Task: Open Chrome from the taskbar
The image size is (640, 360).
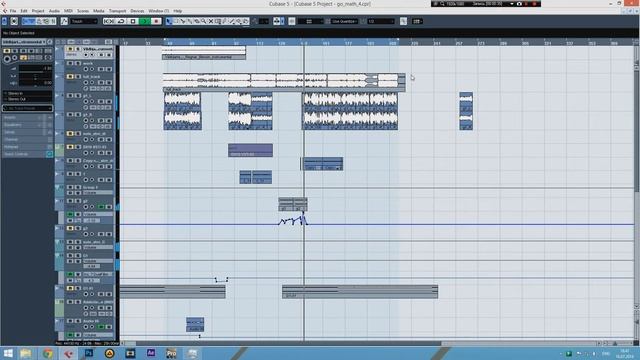Action: coord(48,353)
